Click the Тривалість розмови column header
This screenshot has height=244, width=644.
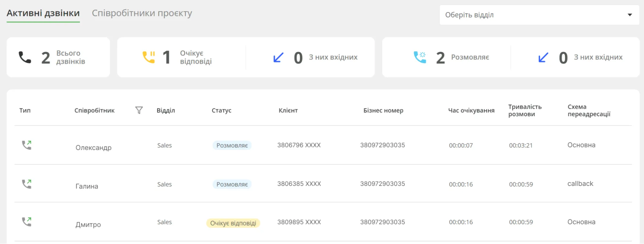(x=525, y=110)
